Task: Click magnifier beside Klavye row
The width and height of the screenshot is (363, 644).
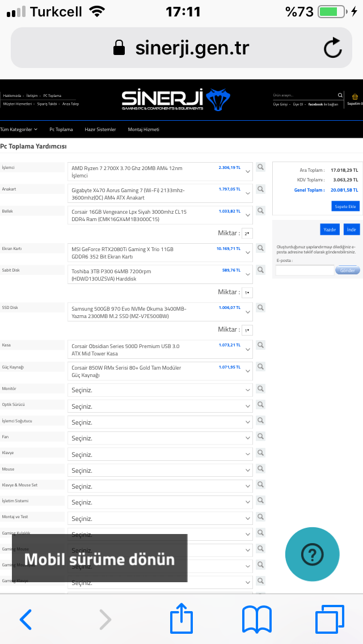Action: click(260, 452)
